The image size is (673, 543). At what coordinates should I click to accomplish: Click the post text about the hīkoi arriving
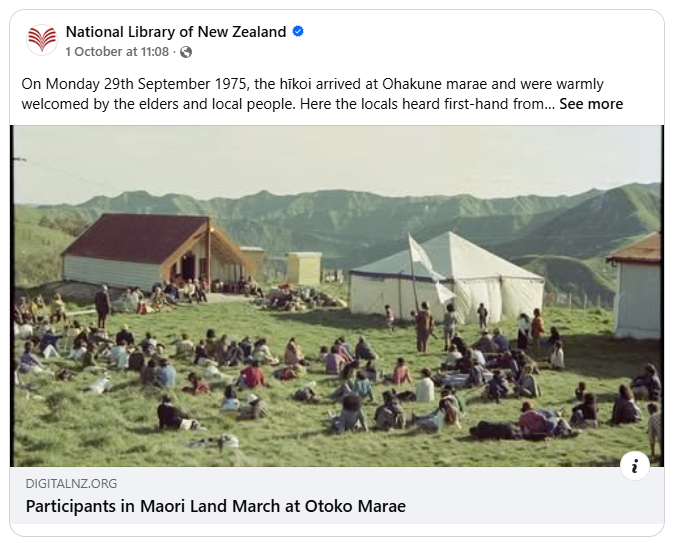[300, 84]
